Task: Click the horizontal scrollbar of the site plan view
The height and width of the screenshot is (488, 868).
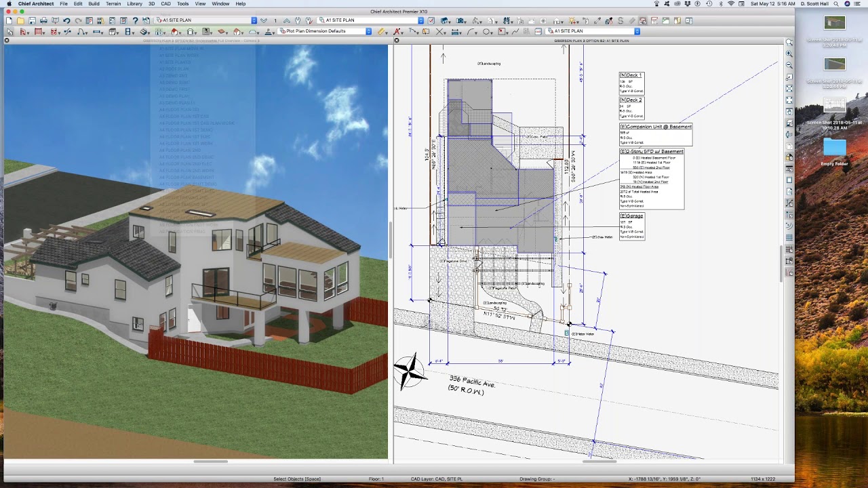Action: point(599,462)
